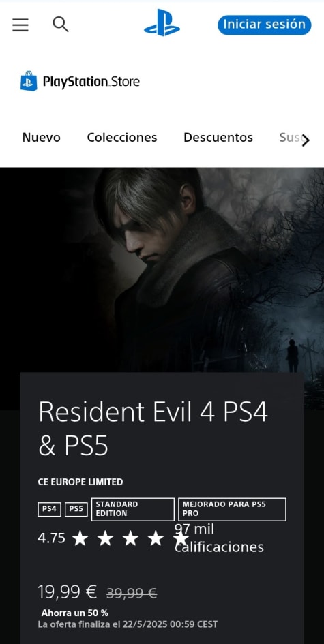
Task: Open the 97 mil calificaciones ratings
Action: pyautogui.click(x=219, y=538)
